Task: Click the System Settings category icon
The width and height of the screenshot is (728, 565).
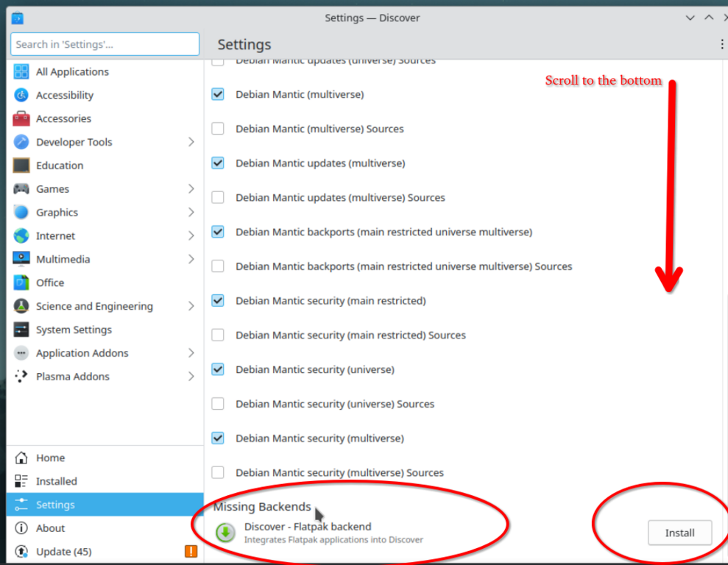Action: point(21,330)
